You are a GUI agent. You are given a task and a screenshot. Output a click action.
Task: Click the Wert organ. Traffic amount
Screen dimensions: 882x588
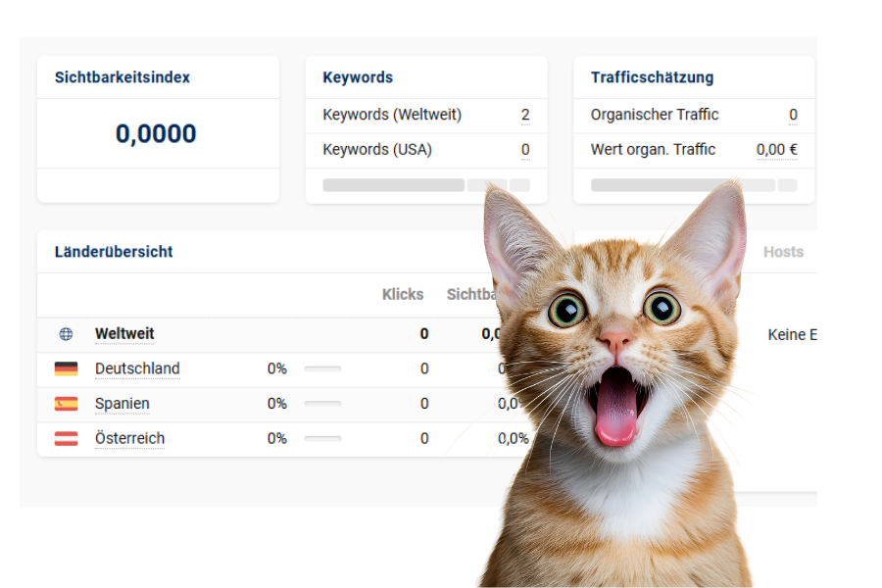[x=776, y=150]
